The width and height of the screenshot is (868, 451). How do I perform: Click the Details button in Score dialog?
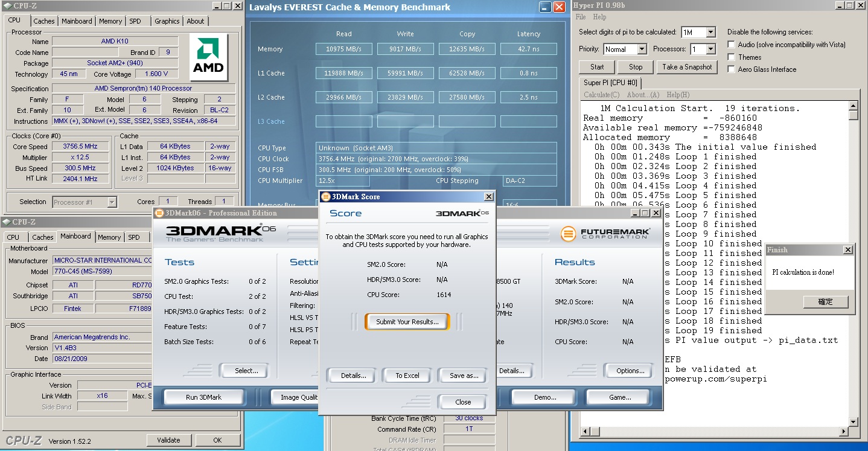(x=354, y=376)
